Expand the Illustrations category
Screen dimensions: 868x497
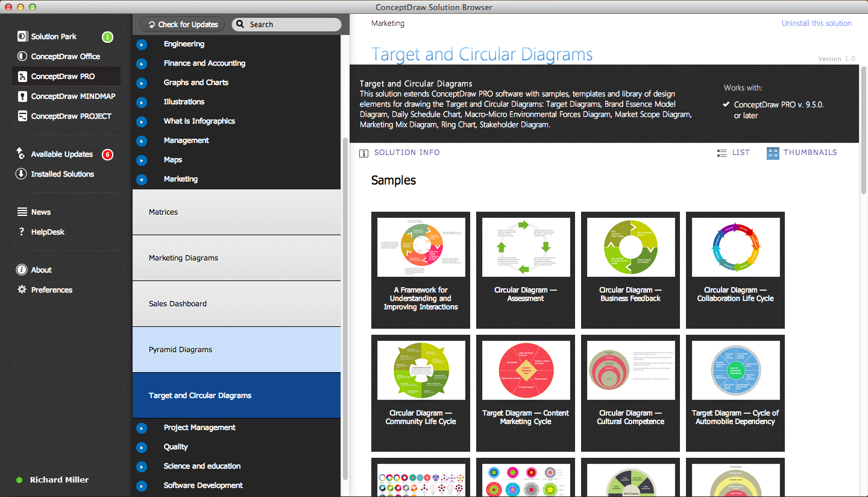(x=142, y=103)
